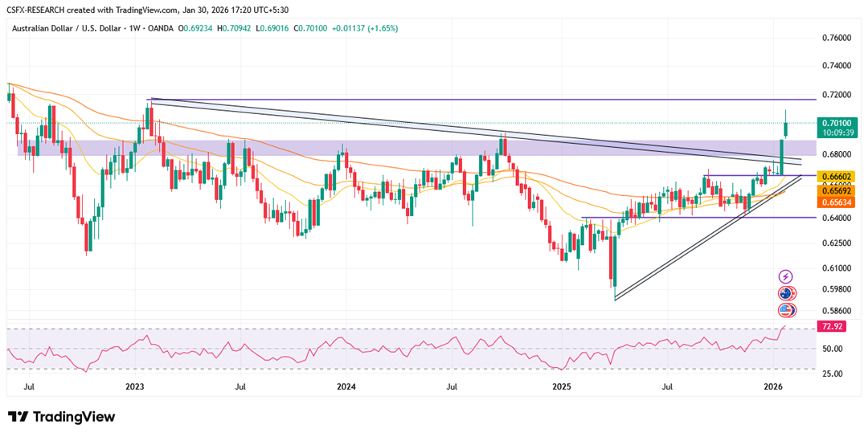Click the 2026 label on the time axis
This screenshot has height=437, width=868.
773,386
